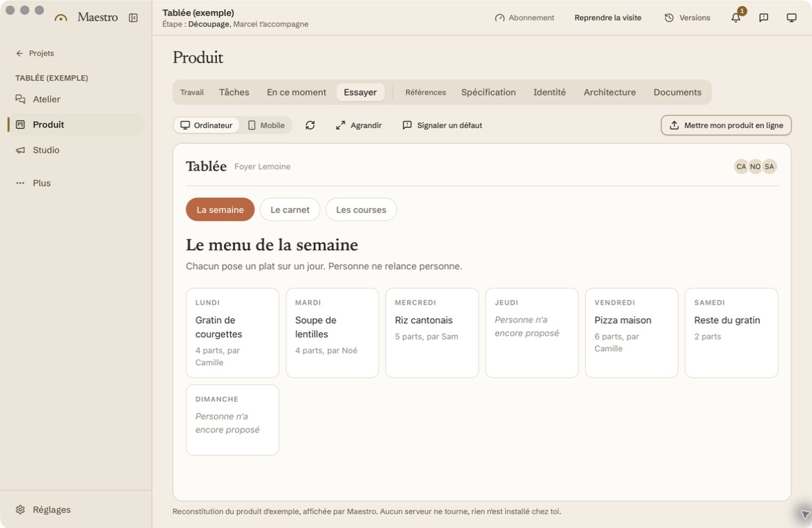Open notifications bell
Viewport: 812px width, 528px height.
pos(736,17)
